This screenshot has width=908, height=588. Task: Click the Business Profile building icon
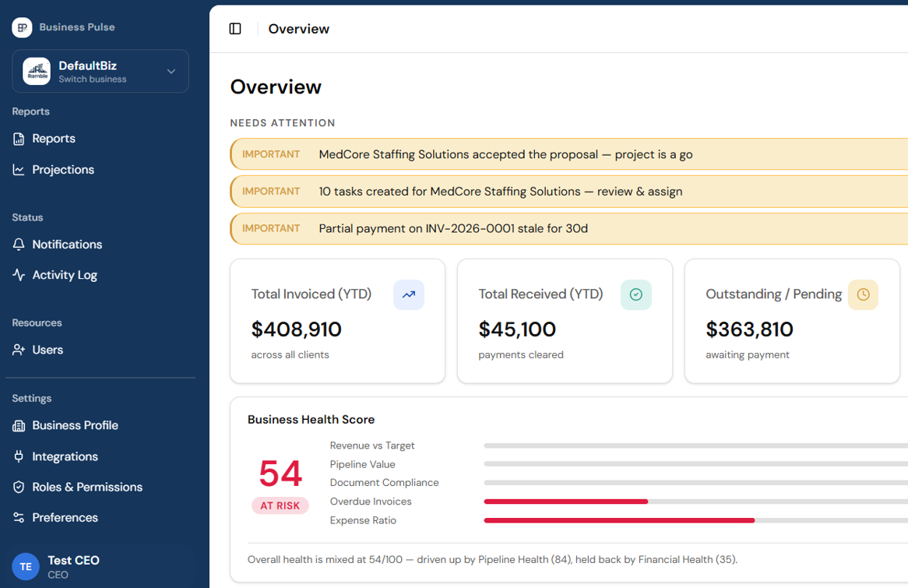[19, 426]
